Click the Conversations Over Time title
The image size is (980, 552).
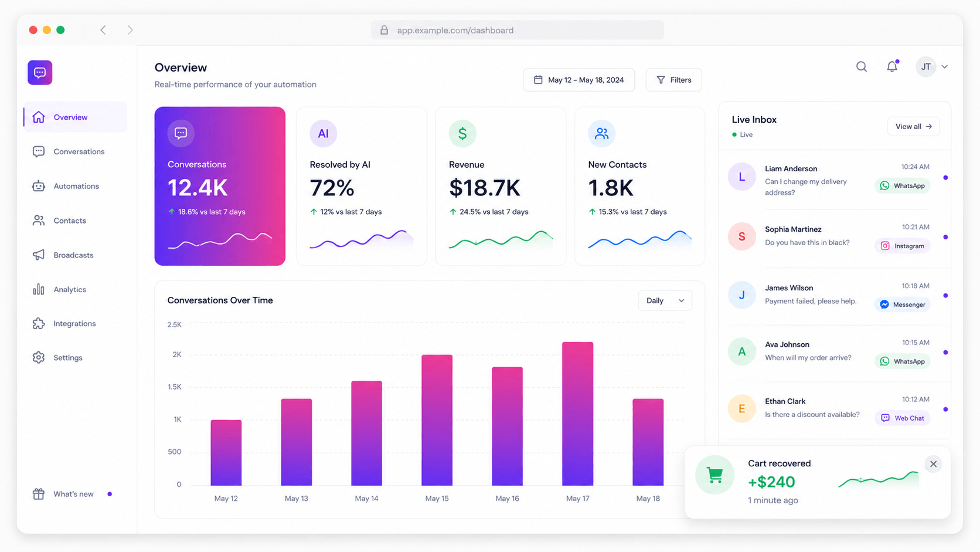tap(220, 300)
